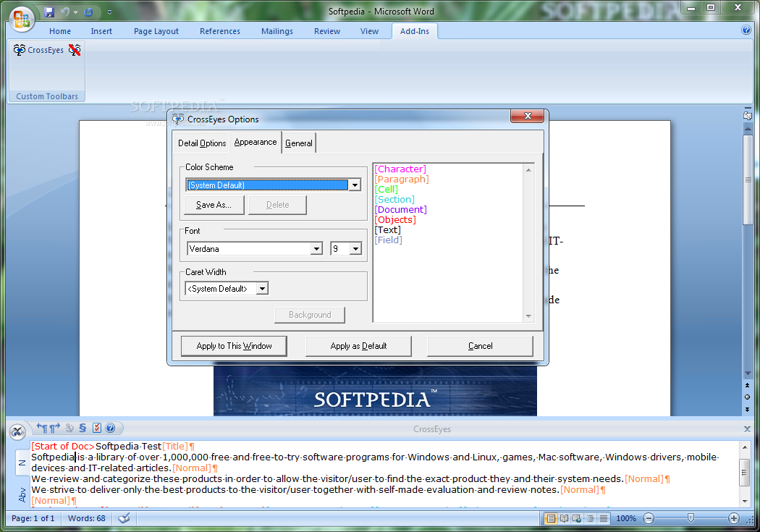Select the Appearance tab in CrossEyes Options
Image resolution: width=760 pixels, height=532 pixels.
click(x=256, y=142)
